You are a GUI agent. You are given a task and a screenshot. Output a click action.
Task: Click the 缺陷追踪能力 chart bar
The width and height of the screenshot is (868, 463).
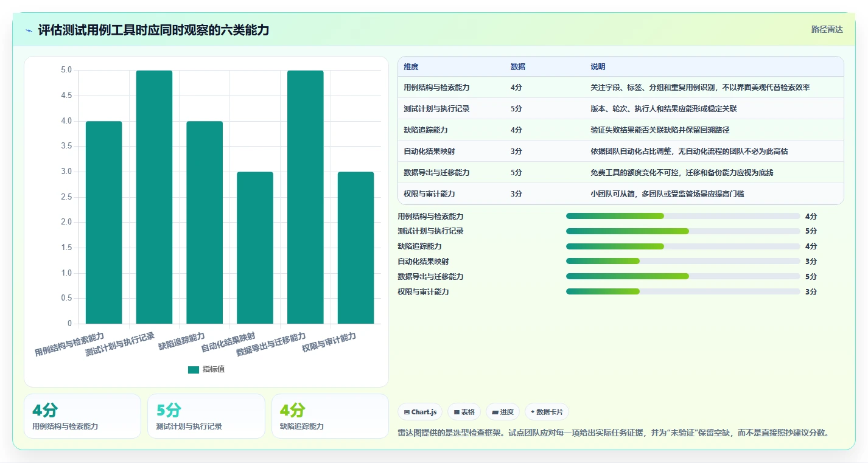(205, 222)
